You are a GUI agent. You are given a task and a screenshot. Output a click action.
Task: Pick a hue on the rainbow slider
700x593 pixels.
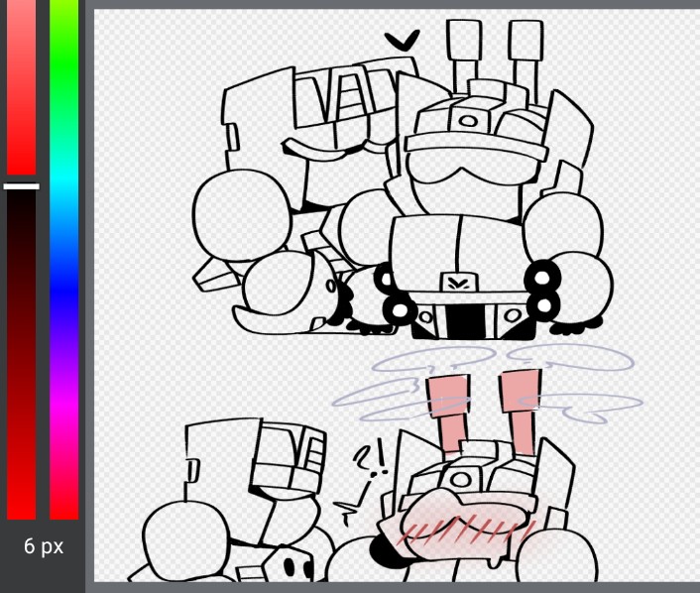pos(64,260)
